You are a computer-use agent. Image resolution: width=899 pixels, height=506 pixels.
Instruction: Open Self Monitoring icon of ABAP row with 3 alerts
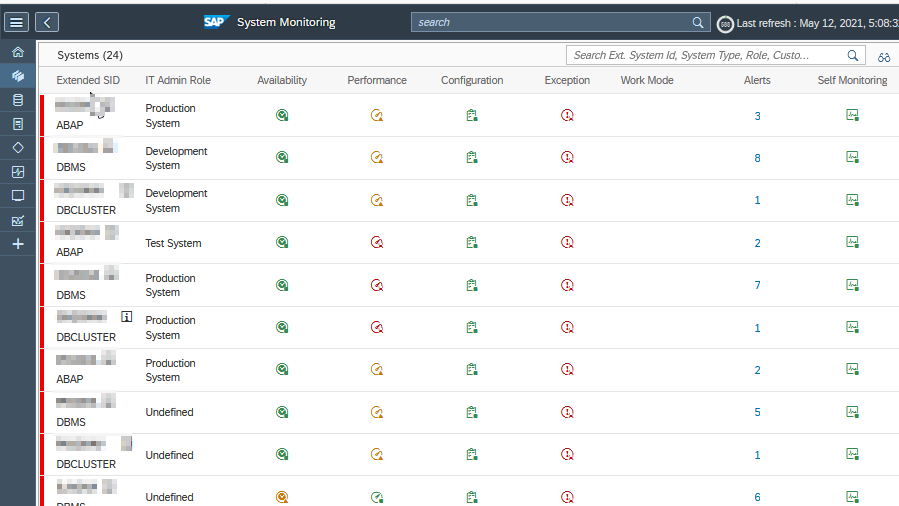tap(853, 115)
